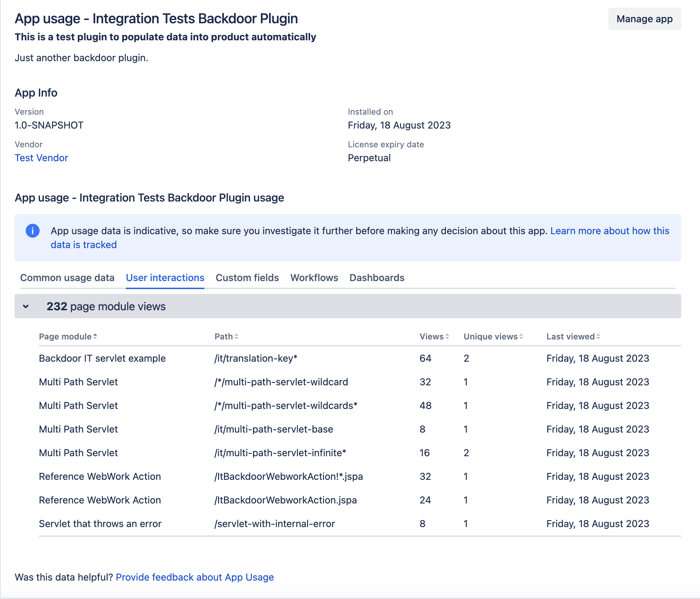Select the User interactions tab

[165, 278]
